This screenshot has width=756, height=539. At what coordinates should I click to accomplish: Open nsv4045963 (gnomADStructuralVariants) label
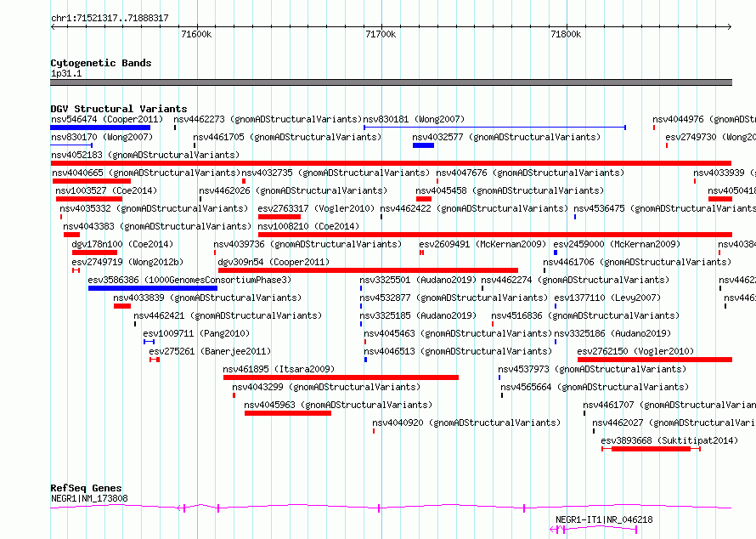338,405
